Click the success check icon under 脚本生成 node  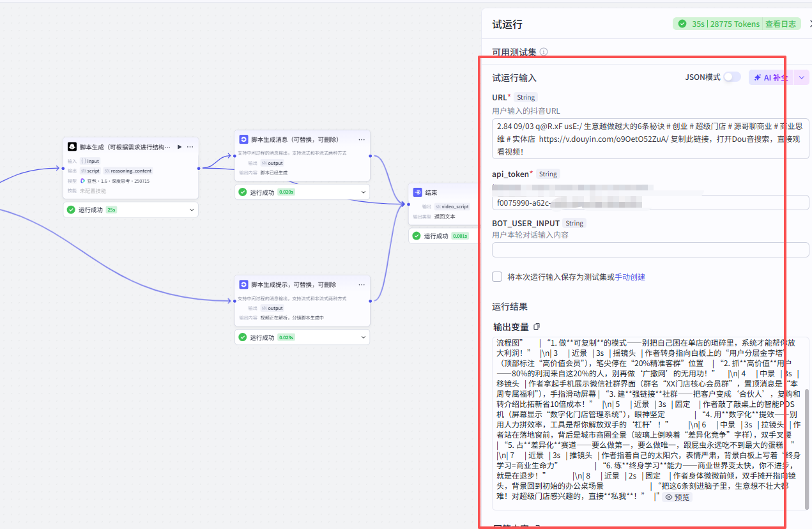71,210
